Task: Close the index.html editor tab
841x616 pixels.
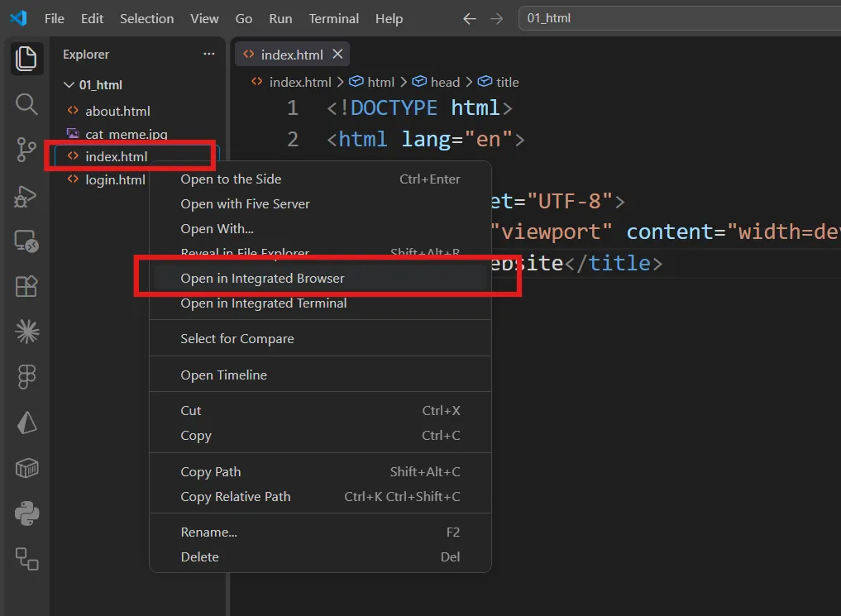Action: 337,54
